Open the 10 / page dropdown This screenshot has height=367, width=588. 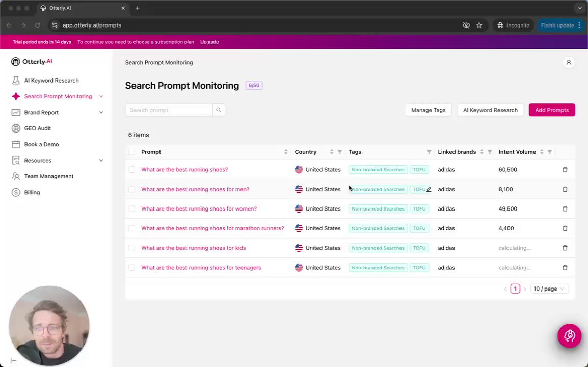click(549, 289)
